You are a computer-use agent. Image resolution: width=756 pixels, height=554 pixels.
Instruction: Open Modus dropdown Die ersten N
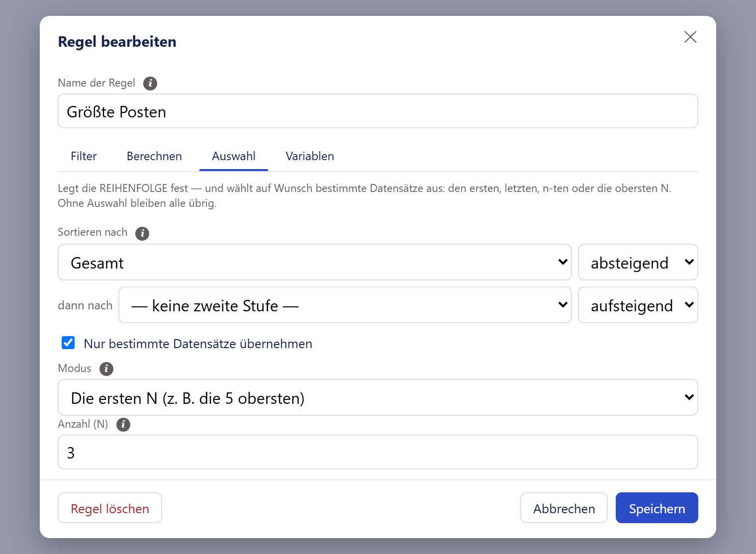[x=378, y=397]
